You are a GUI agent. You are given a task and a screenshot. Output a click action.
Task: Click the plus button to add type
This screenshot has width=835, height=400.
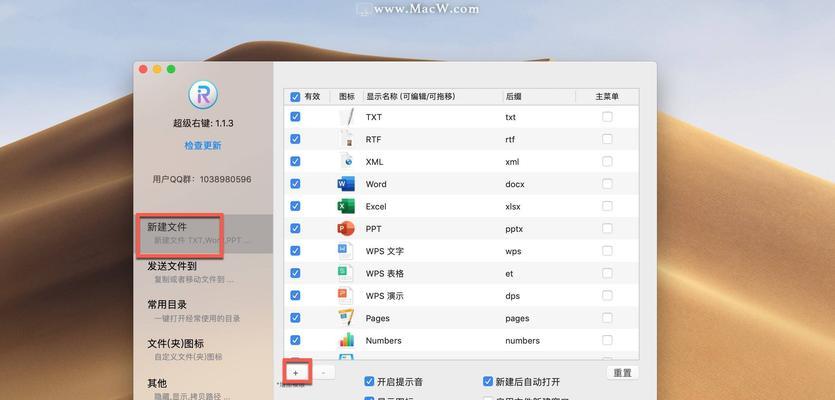click(296, 373)
